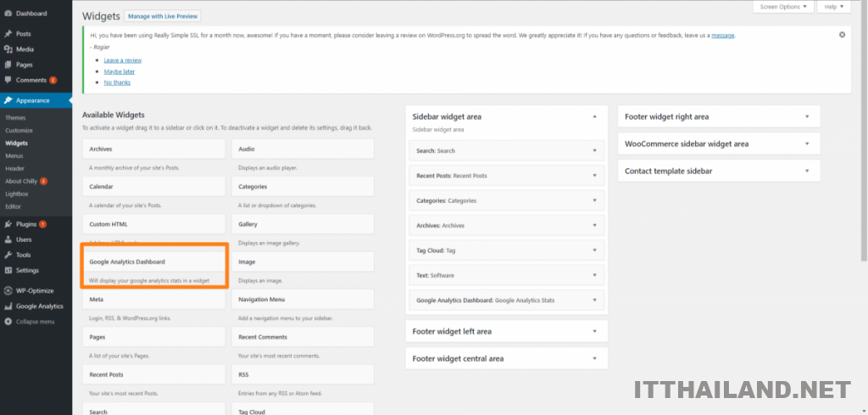The height and width of the screenshot is (415, 868).
Task: Click the No thanks link
Action: point(117,82)
